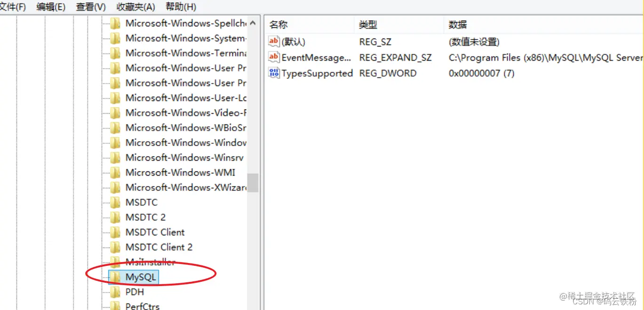Click the tree scrollbar up arrow
The image size is (644, 310).
pos(253,23)
